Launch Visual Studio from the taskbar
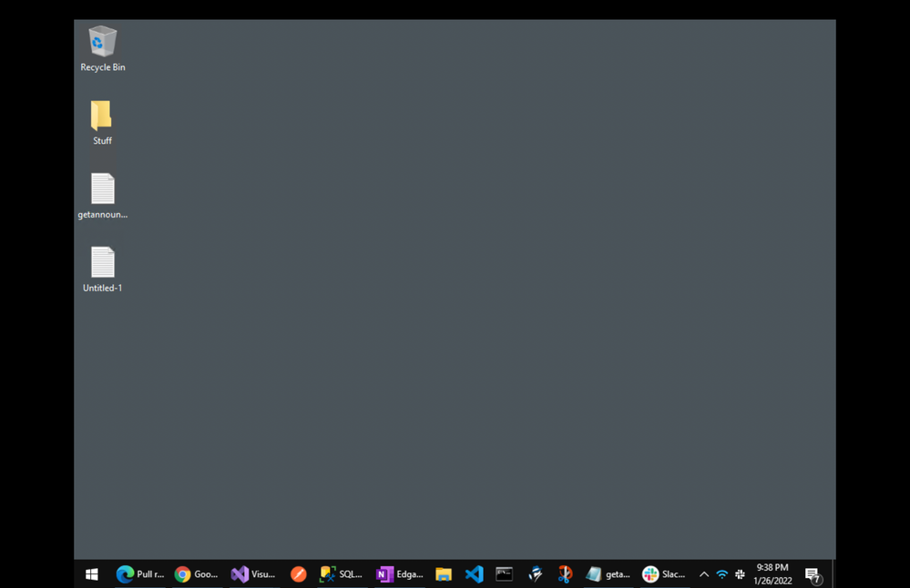Viewport: 910px width, 588px height. (x=239, y=573)
